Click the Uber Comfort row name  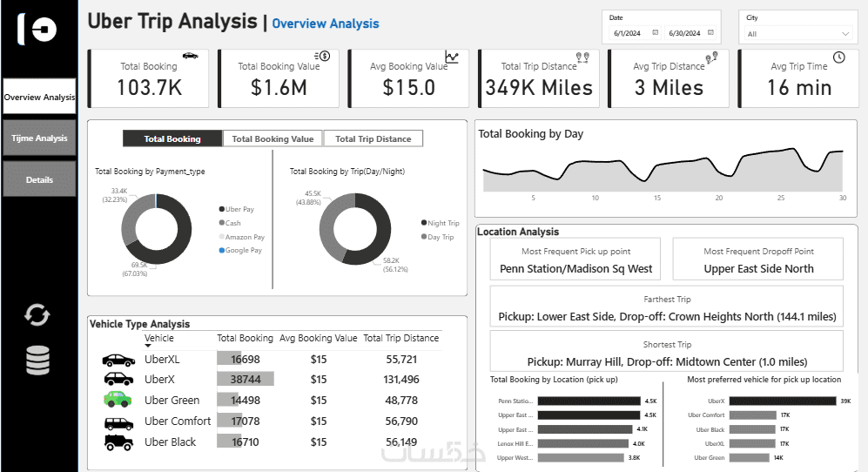[178, 421]
